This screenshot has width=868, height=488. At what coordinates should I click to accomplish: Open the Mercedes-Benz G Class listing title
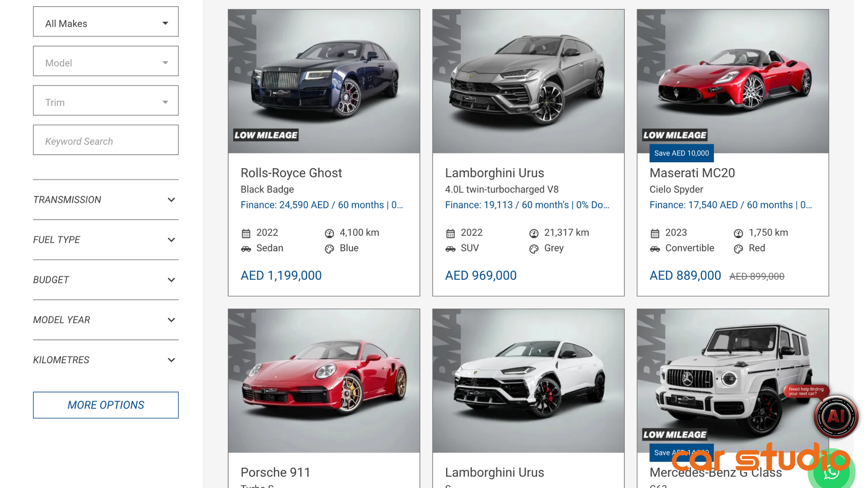716,472
